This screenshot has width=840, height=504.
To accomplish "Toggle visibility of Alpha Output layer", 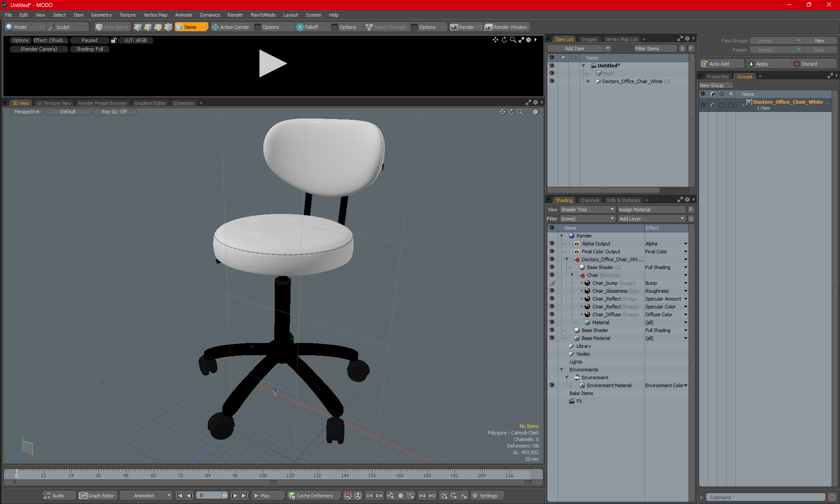I will click(x=552, y=244).
